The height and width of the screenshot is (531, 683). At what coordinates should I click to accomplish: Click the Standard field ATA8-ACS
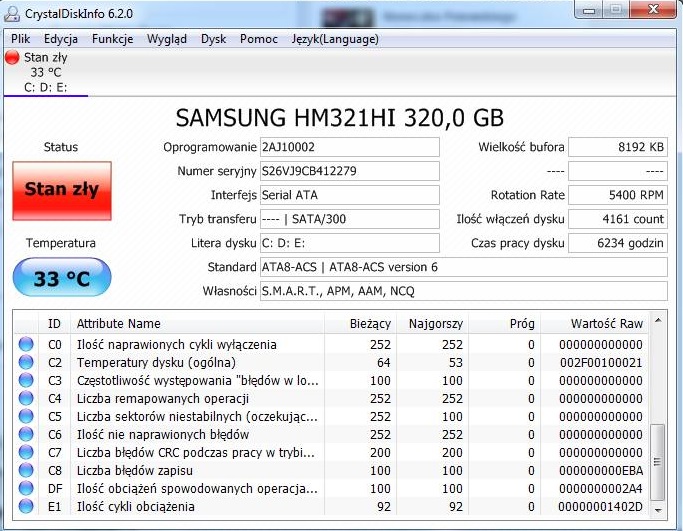click(463, 267)
